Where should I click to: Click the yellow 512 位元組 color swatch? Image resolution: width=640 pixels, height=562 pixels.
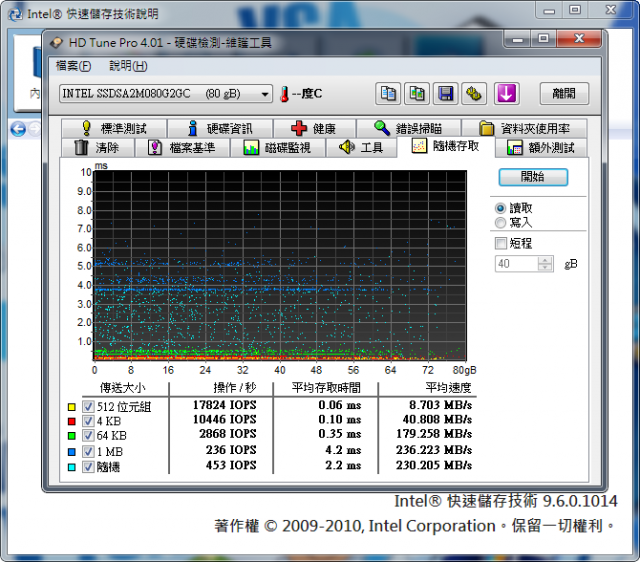[72, 407]
